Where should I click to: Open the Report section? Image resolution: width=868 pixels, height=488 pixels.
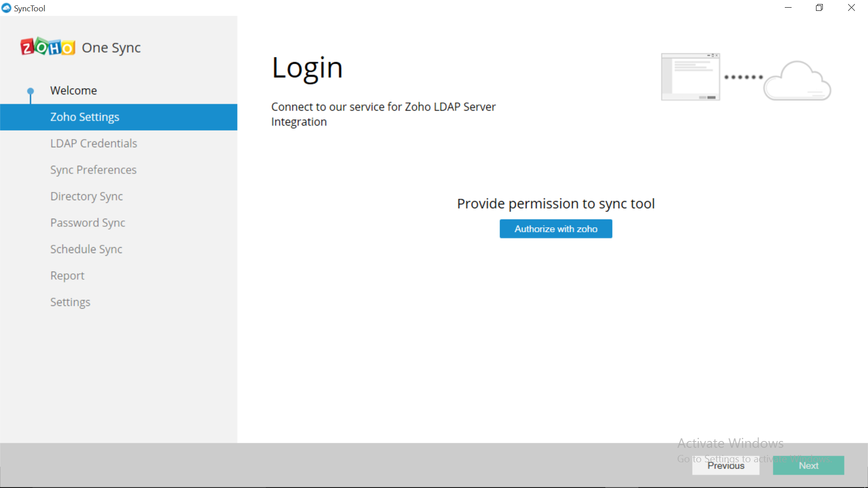67,276
